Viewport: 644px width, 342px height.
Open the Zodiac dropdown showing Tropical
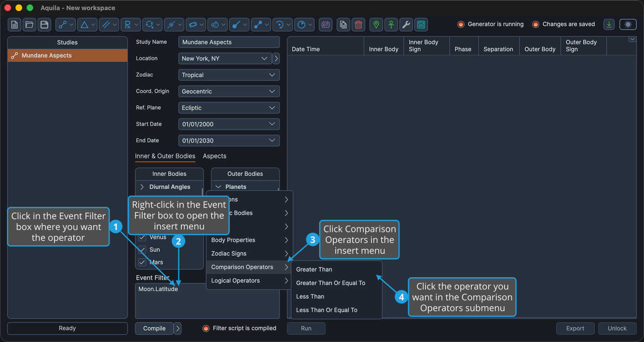point(229,75)
